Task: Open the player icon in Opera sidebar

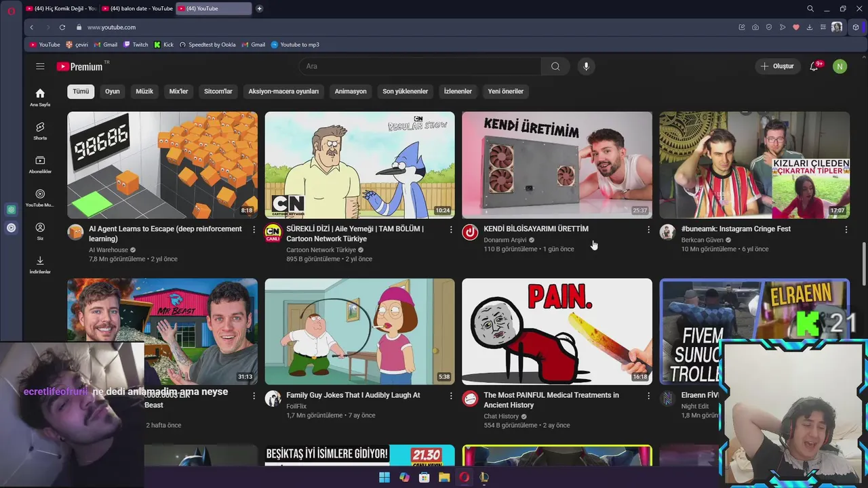Action: pyautogui.click(x=11, y=228)
